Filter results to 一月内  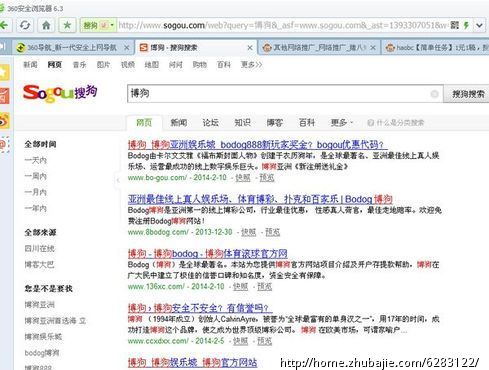point(36,192)
